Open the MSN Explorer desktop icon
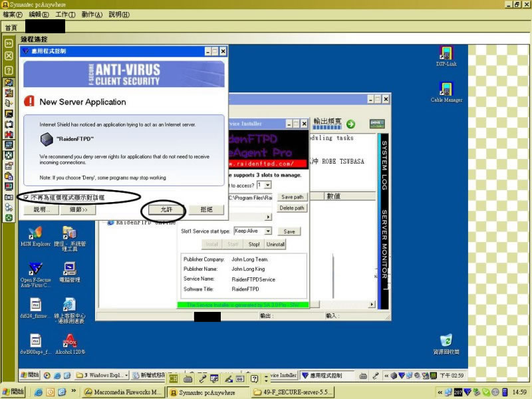Viewport: 532px width, 399px height. 35,237
